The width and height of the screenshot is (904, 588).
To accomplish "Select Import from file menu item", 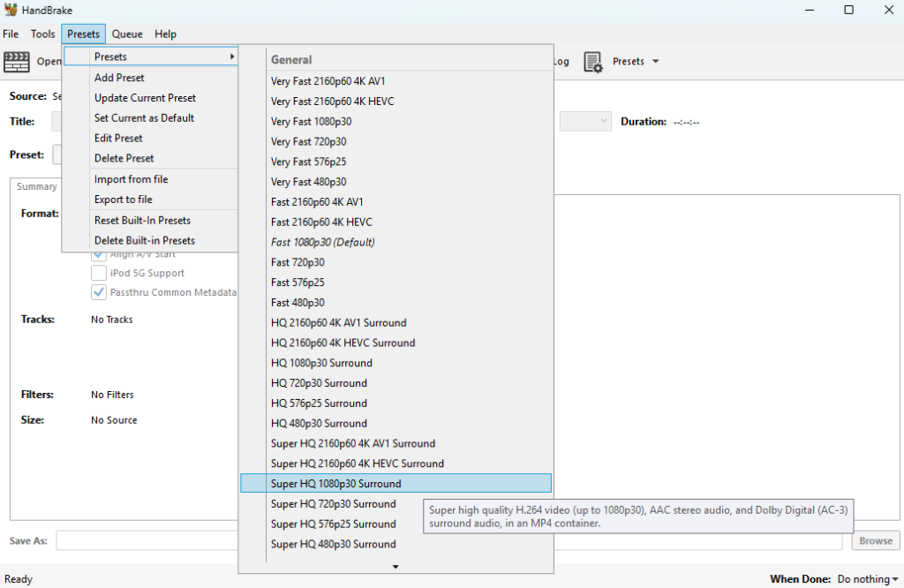I will pos(131,179).
